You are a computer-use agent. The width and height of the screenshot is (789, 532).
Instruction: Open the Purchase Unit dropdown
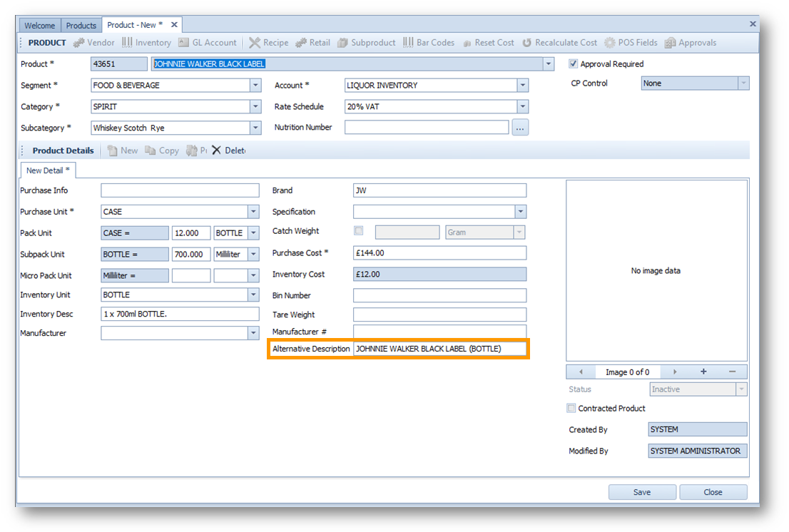tap(254, 212)
